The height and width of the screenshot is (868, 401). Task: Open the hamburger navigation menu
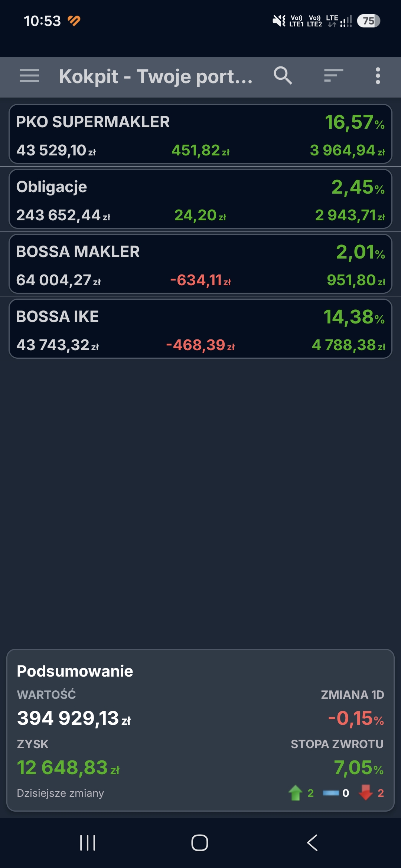click(29, 76)
